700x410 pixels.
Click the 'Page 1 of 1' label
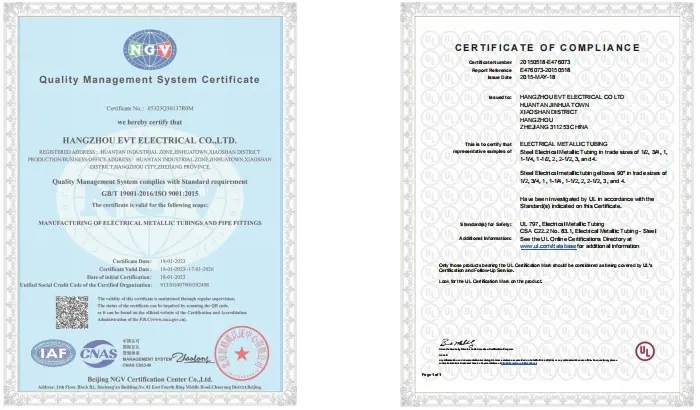[x=431, y=375]
